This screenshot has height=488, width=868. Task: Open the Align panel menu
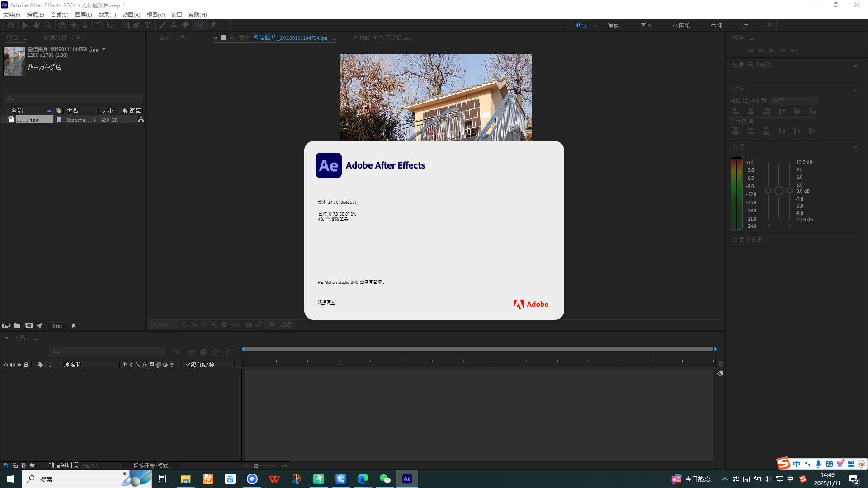855,89
